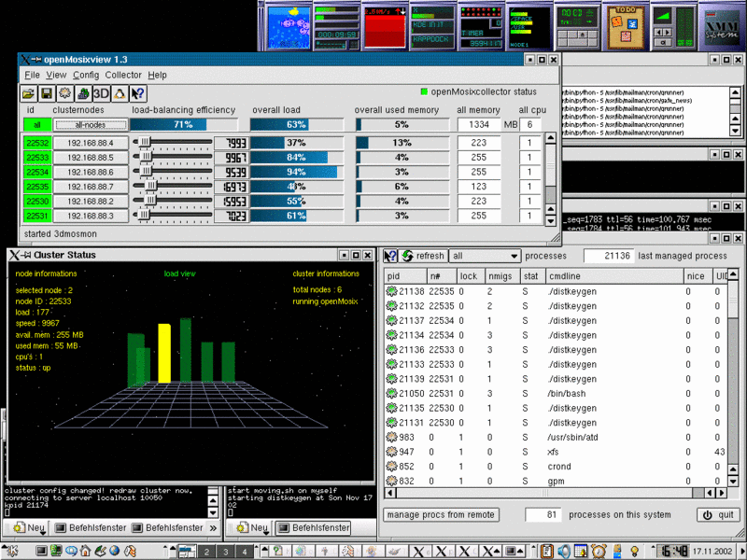This screenshot has height=560, width=747.
Task: Activate What's This help arrow icon
Action: click(136, 93)
